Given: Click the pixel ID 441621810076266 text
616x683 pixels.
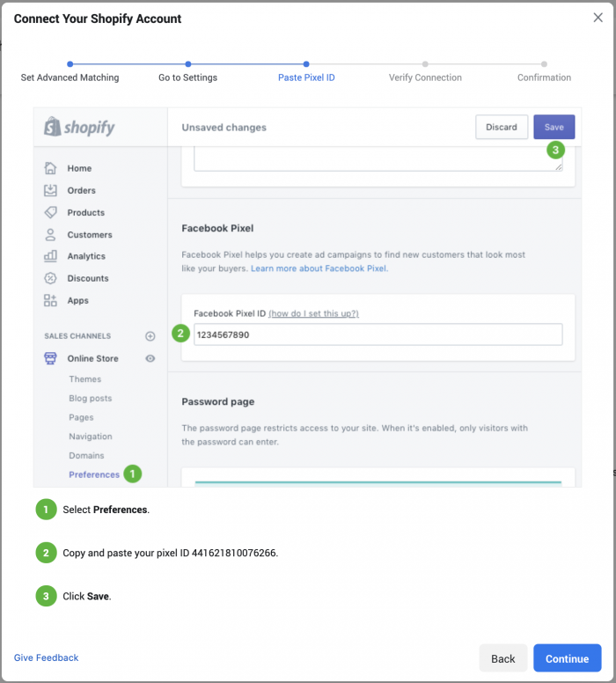Looking at the screenshot, I should (233, 553).
